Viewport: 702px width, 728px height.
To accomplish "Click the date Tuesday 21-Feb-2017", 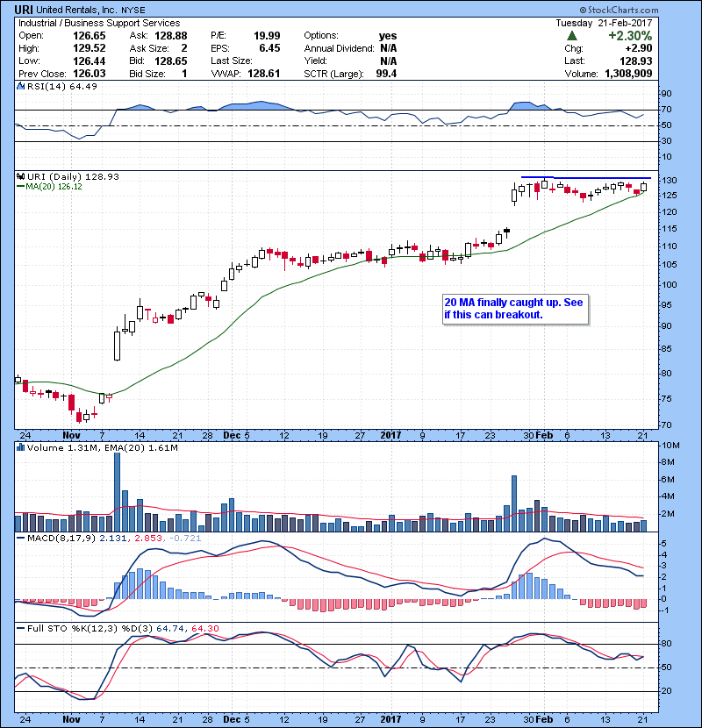I will (604, 23).
